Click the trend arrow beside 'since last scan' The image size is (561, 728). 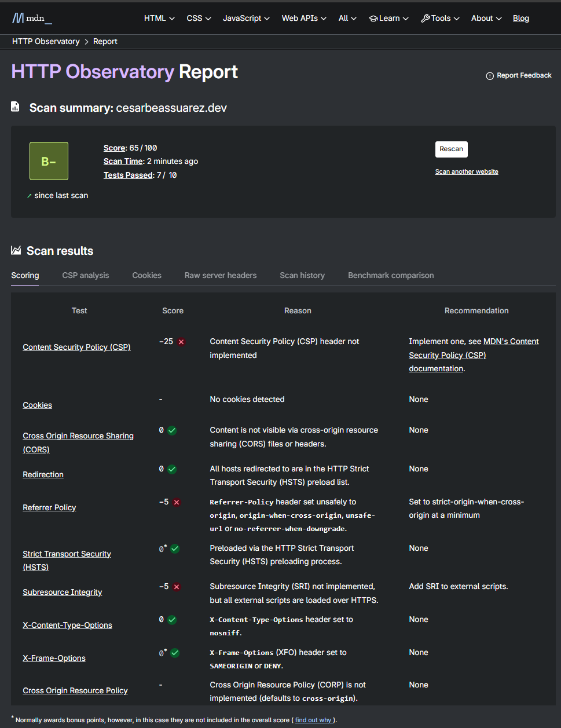pyautogui.click(x=28, y=196)
